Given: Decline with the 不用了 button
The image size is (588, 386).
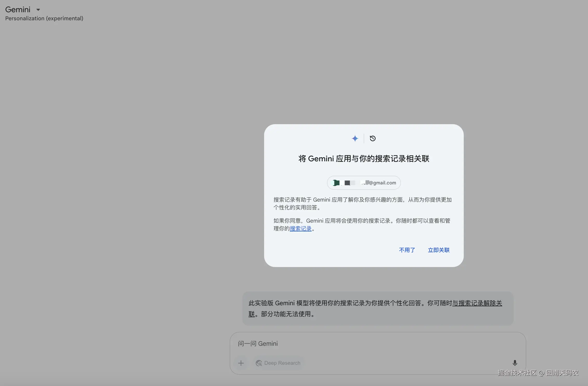Looking at the screenshot, I should tap(407, 250).
